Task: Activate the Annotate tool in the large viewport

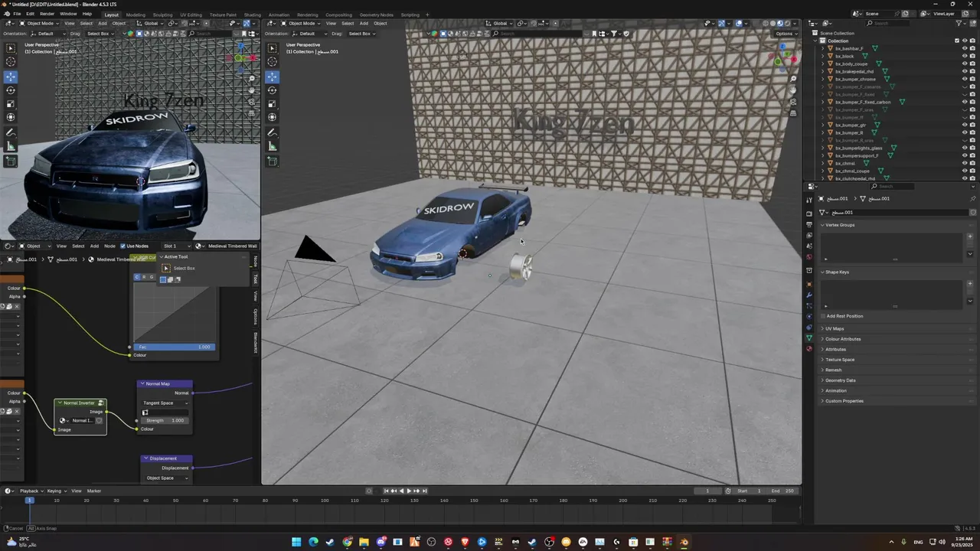Action: pos(272,133)
